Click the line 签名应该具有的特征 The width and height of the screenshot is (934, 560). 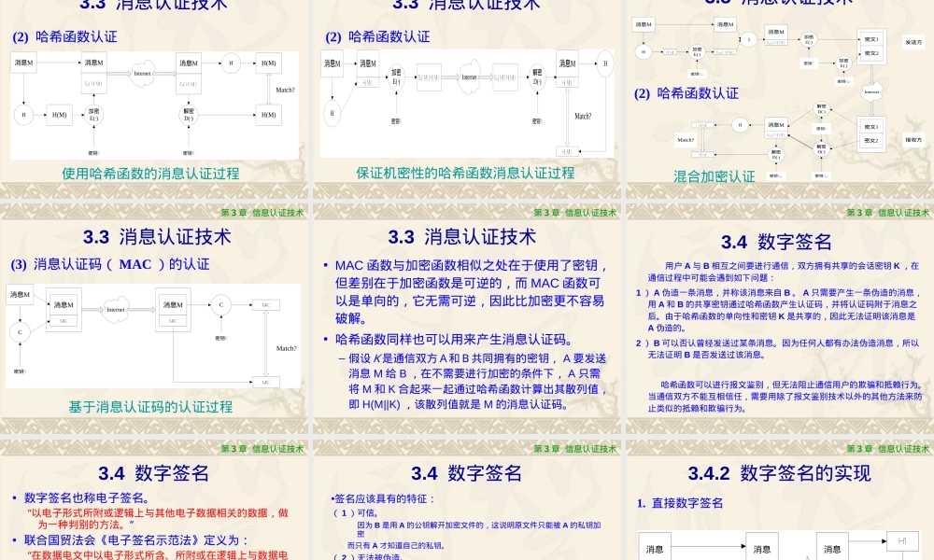pos(383,498)
